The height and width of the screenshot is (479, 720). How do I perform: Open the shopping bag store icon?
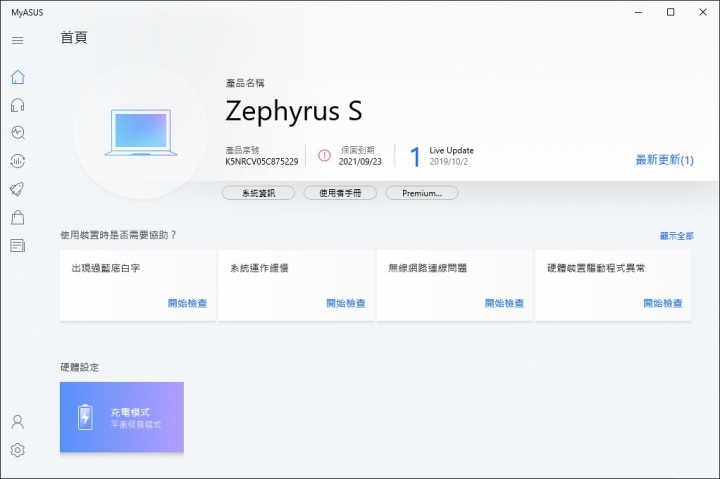(x=17, y=217)
